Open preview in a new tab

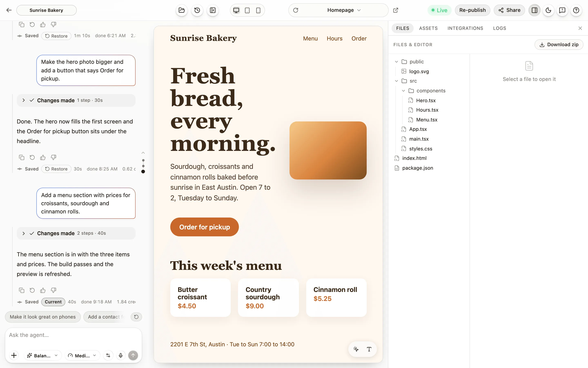click(x=395, y=10)
